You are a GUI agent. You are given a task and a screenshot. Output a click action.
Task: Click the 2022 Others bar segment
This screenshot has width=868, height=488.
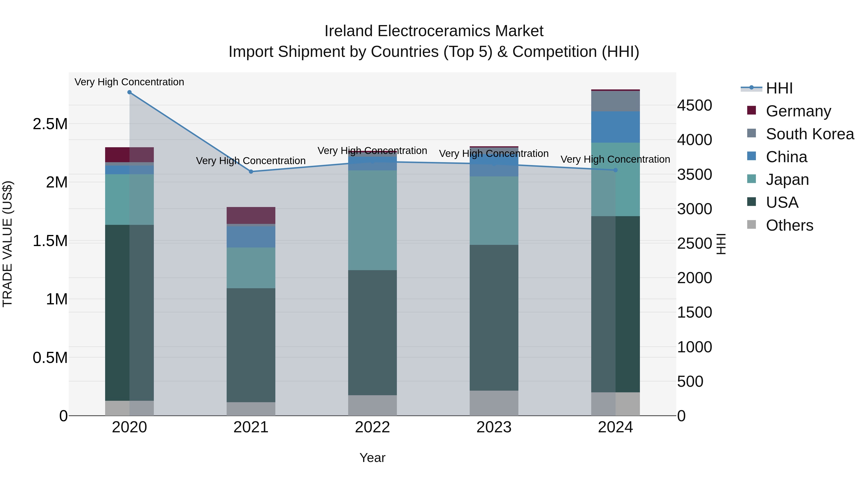pos(372,406)
